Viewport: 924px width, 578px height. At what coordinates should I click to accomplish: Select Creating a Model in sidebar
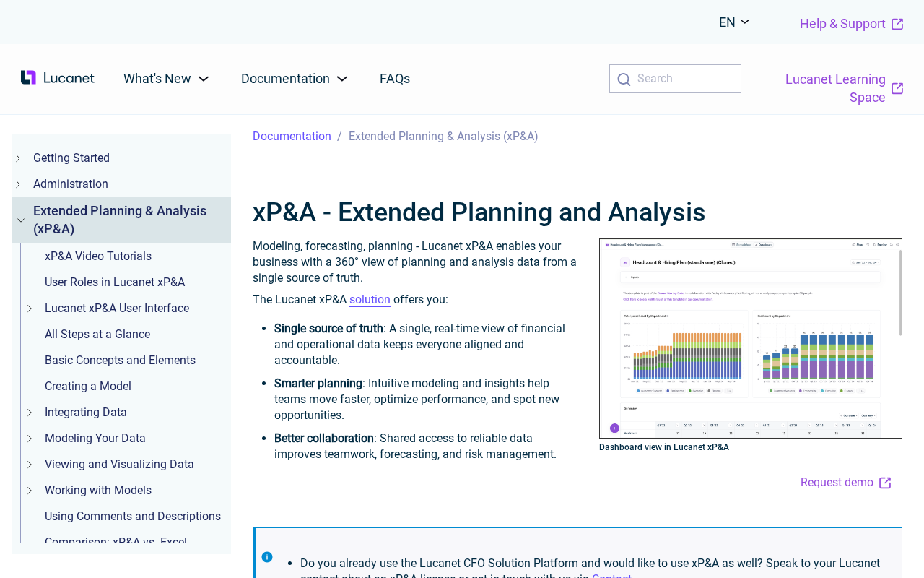point(88,387)
